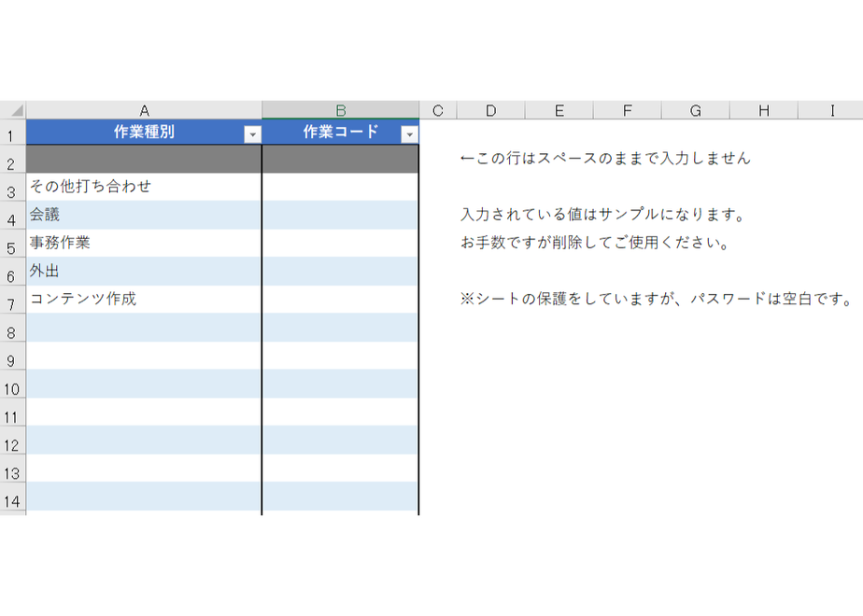Select column D header

coord(491,110)
